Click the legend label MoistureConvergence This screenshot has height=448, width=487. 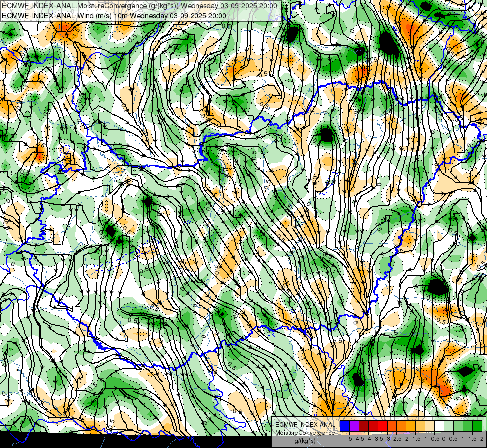click(305, 433)
